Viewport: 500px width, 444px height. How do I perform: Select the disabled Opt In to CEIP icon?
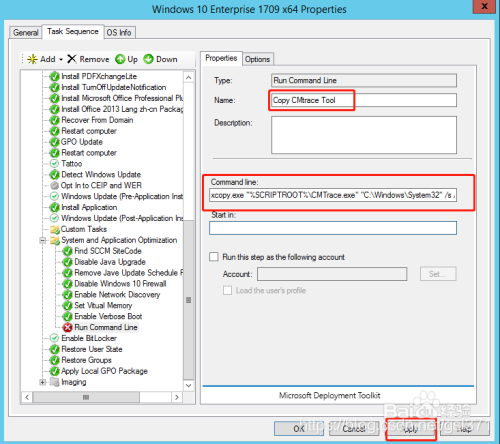pos(54,186)
